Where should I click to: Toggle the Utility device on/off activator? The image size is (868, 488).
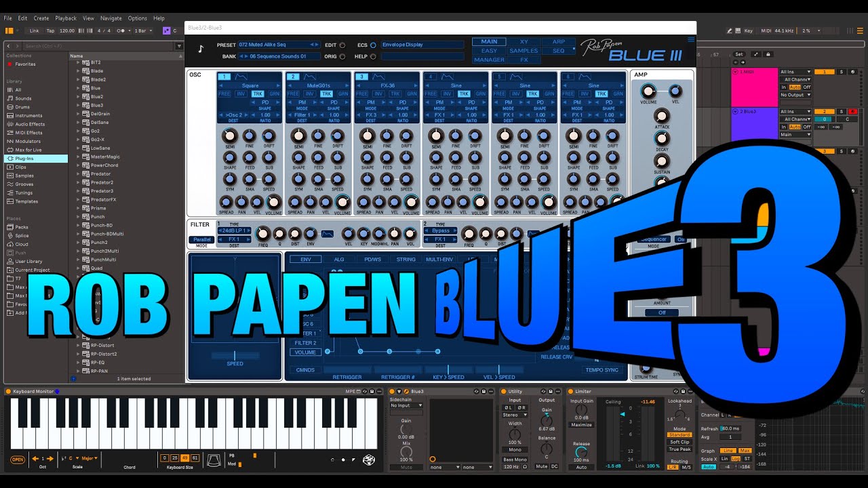[x=504, y=391]
